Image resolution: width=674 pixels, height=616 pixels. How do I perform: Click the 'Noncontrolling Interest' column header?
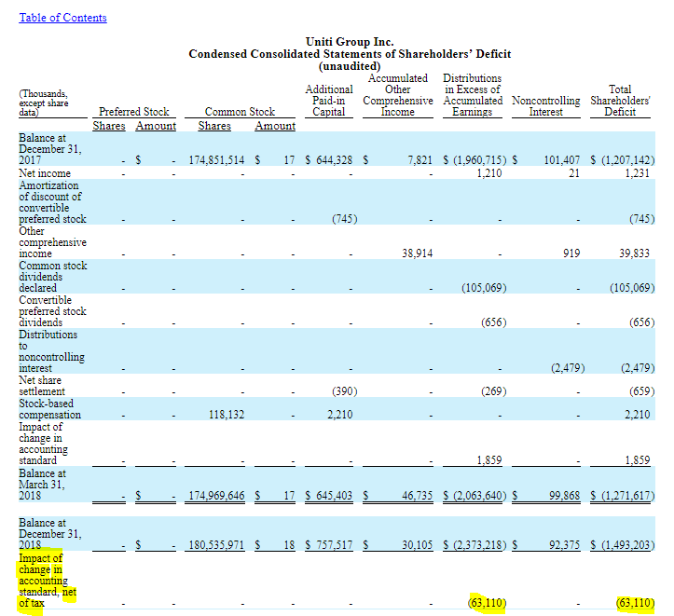(546, 106)
